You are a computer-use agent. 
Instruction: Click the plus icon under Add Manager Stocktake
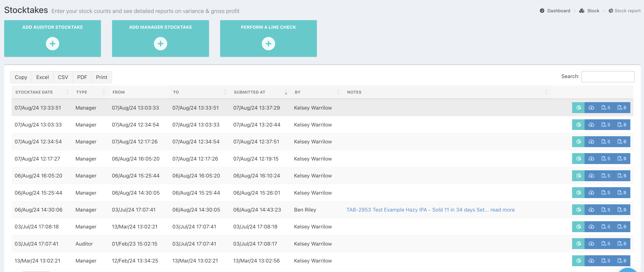point(161,44)
